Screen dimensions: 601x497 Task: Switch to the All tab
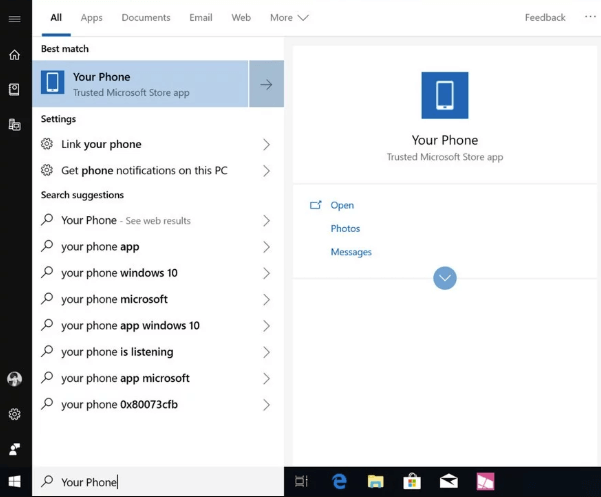point(56,18)
